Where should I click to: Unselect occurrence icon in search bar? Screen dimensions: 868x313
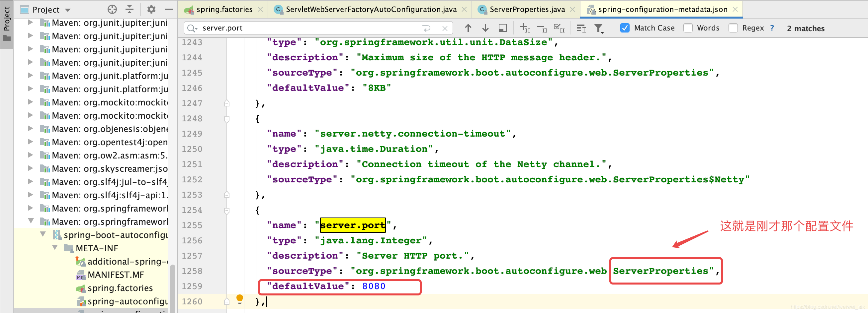(x=542, y=29)
